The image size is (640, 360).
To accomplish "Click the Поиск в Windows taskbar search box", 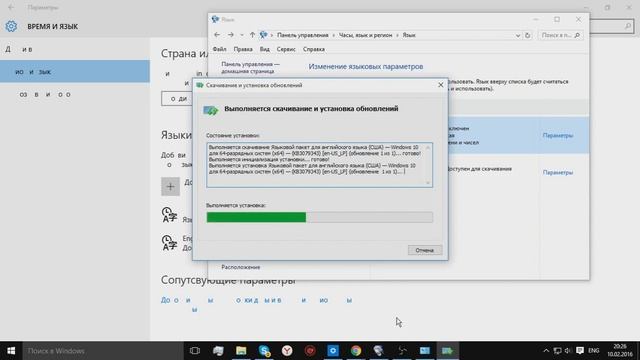I will click(x=103, y=351).
